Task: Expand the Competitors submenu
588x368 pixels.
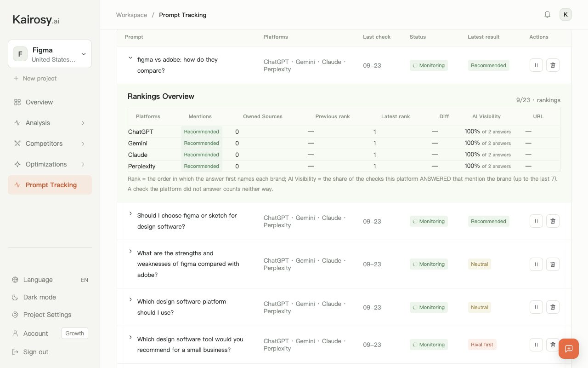Action: pyautogui.click(x=83, y=144)
